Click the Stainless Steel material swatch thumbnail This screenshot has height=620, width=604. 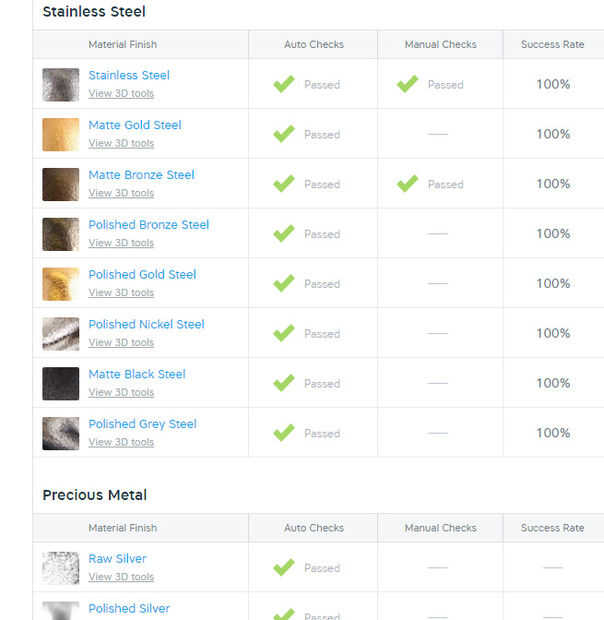coord(60,84)
